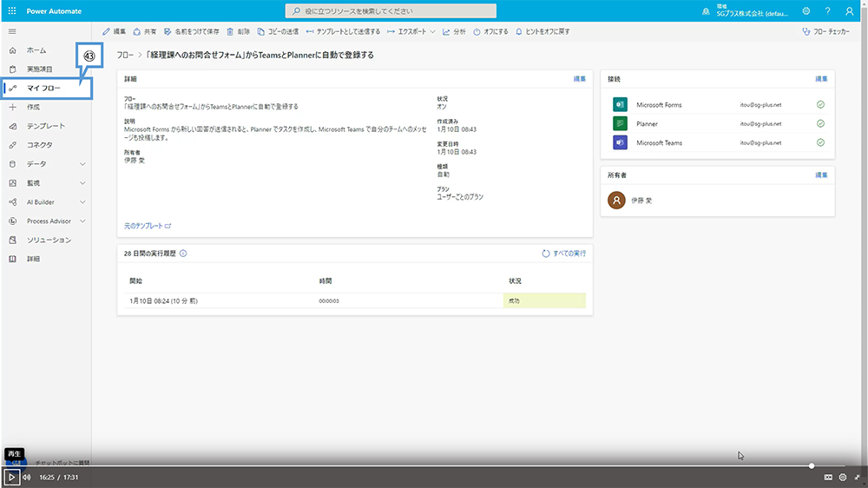
Task: Click the notifications icon beside environment name
Action: click(x=705, y=11)
